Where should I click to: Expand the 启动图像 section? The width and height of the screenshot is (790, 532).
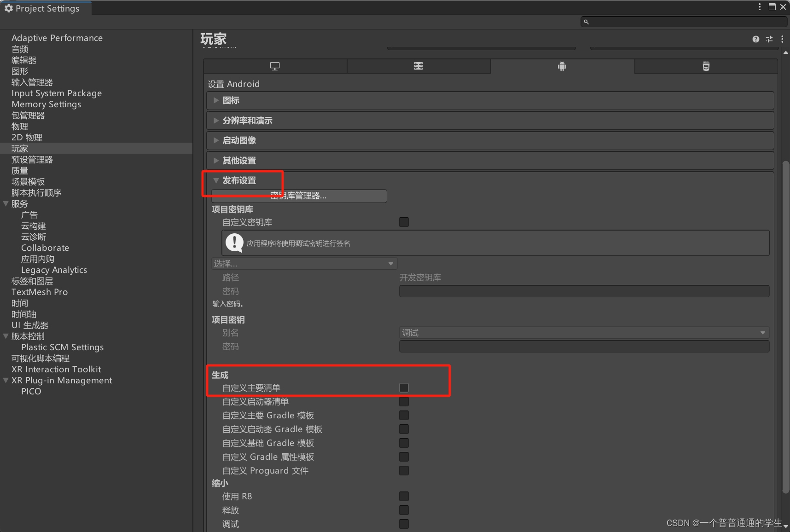click(x=490, y=140)
